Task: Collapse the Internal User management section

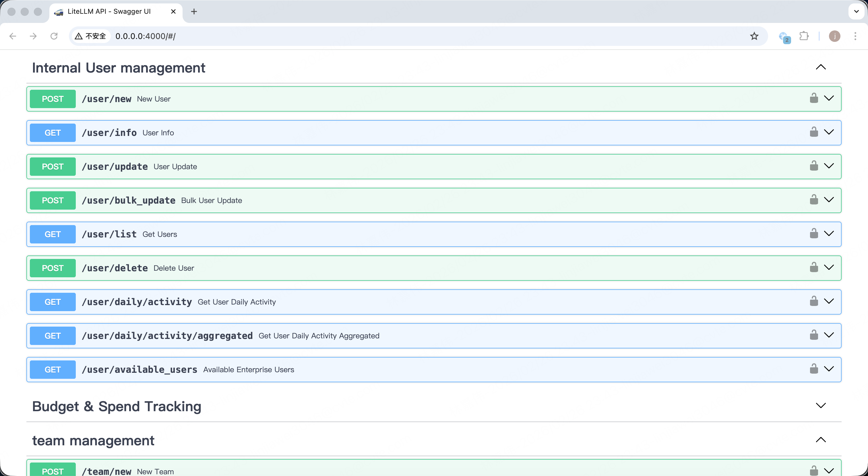Action: tap(820, 67)
